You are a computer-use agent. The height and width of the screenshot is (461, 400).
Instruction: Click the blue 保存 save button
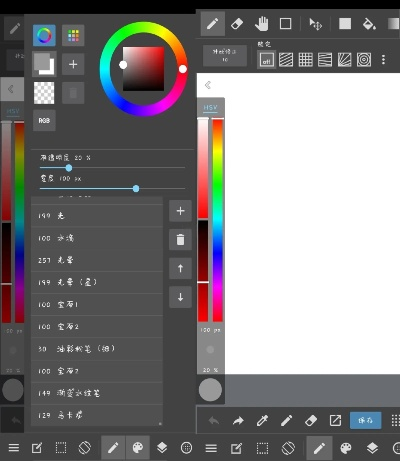click(x=365, y=420)
